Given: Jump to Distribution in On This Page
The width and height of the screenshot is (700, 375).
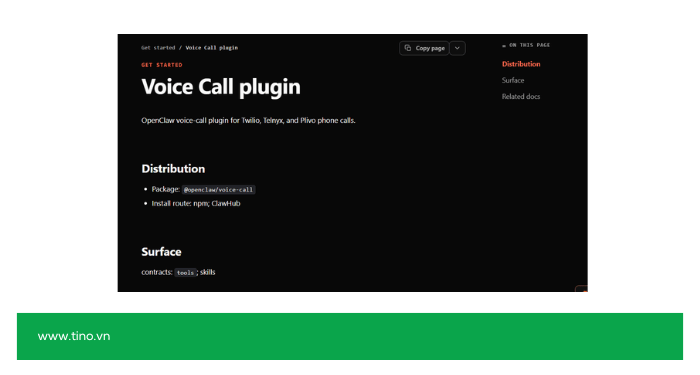Looking at the screenshot, I should click(521, 64).
